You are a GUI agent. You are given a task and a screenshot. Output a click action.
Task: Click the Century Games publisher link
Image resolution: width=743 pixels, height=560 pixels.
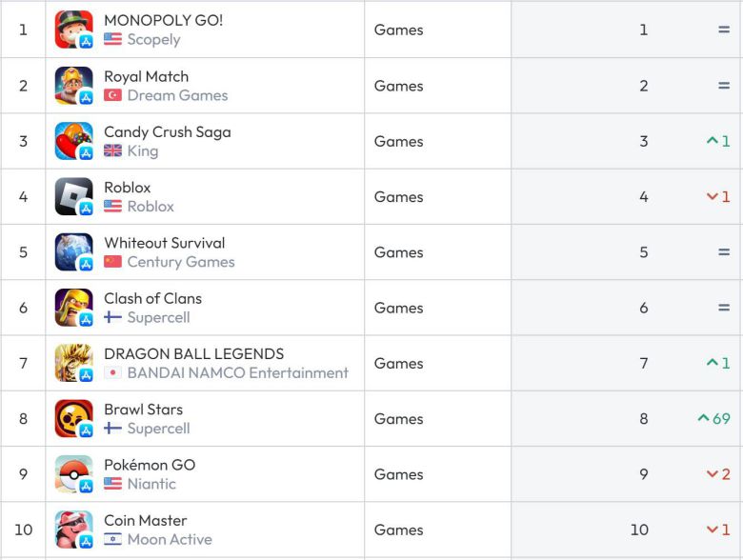coord(181,262)
